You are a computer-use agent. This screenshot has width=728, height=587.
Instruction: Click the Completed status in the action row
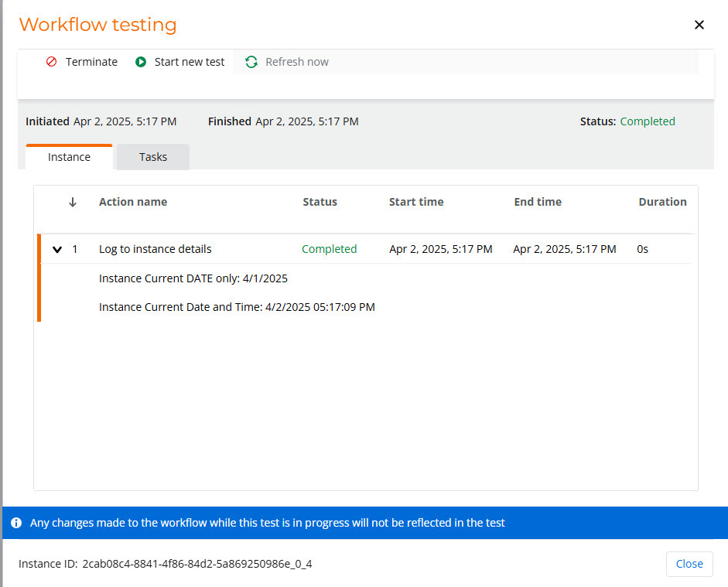tap(329, 249)
